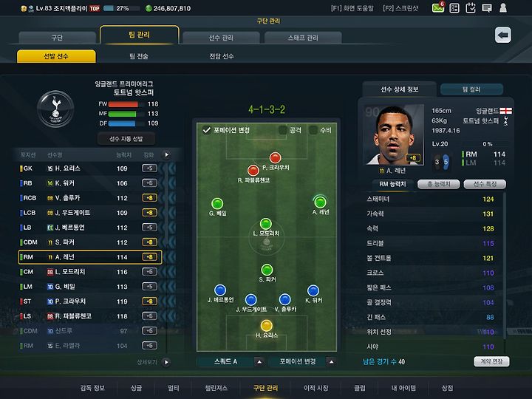Expand the 상세보기 arrow below player list
532x399 pixels.
coord(166,362)
